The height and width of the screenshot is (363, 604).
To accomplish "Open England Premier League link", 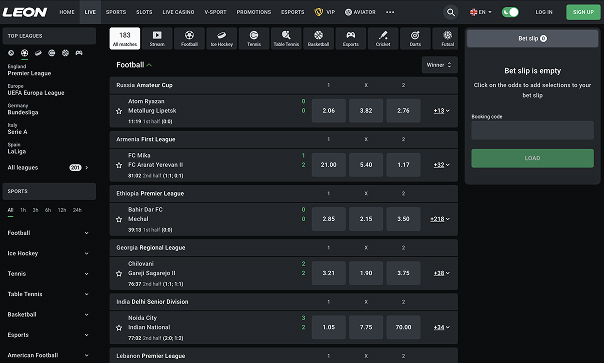I will pyautogui.click(x=29, y=70).
